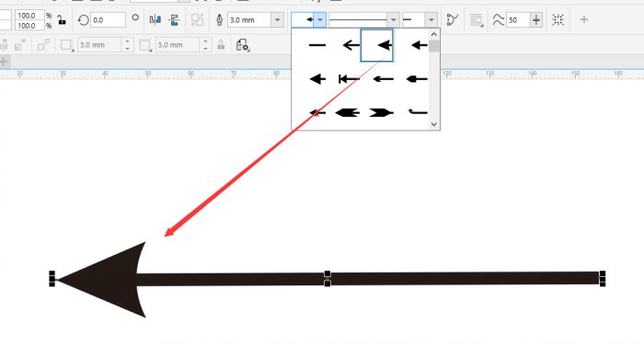The width and height of the screenshot is (644, 347).
Task: Click the quick customize plus icon
Action: pyautogui.click(x=583, y=19)
